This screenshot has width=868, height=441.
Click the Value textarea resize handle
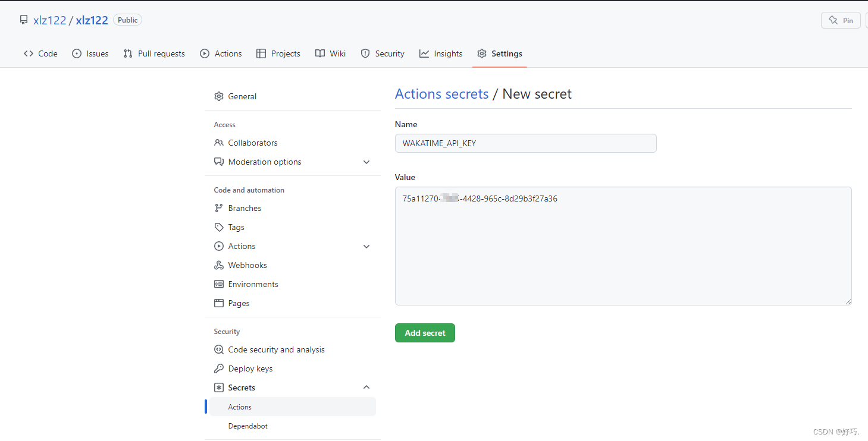point(848,301)
